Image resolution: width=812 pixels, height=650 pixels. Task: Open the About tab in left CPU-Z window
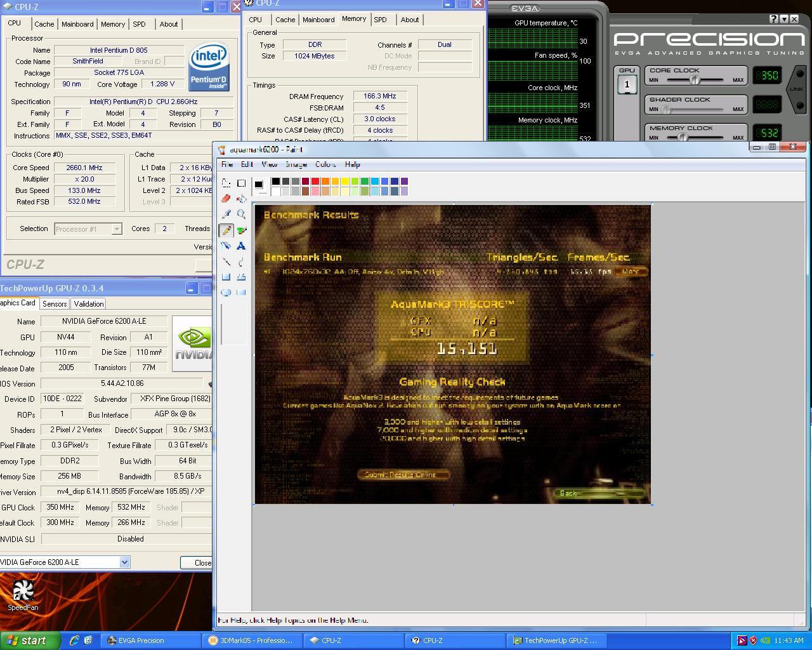coord(168,24)
